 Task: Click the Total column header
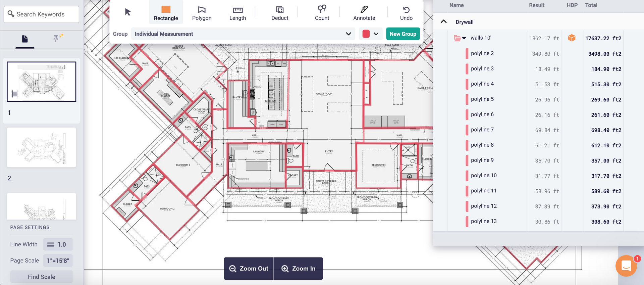pos(591,5)
